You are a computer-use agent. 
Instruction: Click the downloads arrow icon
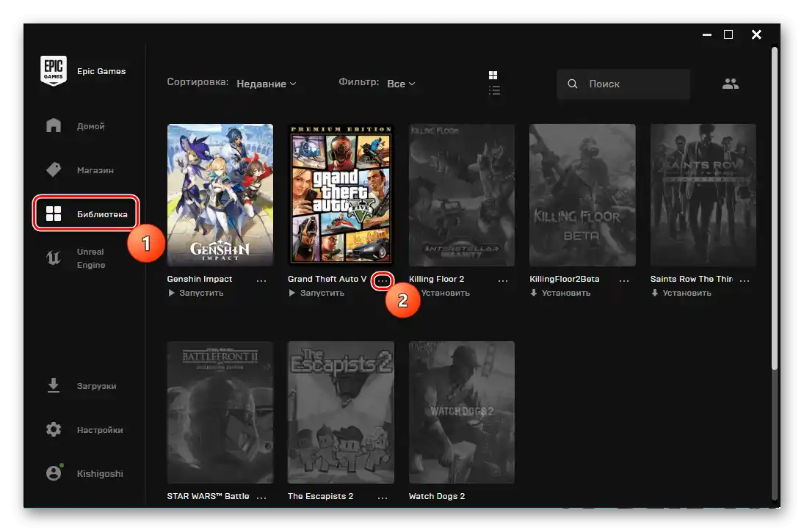[54, 385]
